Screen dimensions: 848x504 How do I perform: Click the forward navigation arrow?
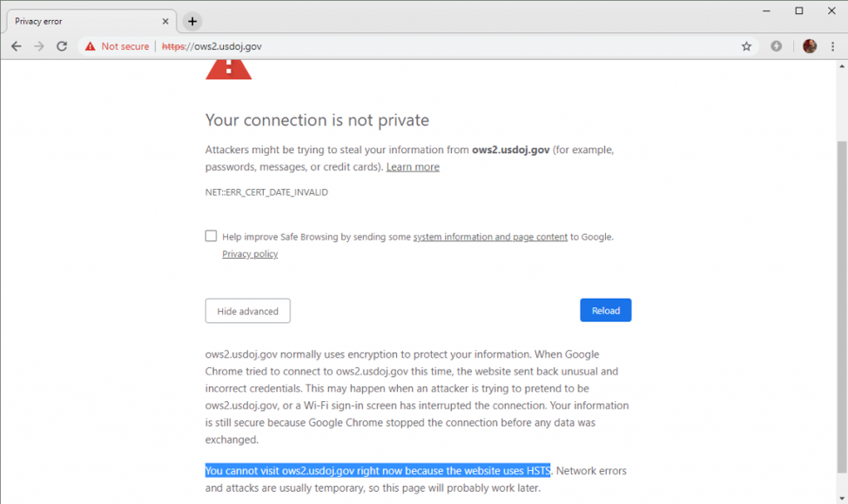click(x=39, y=46)
